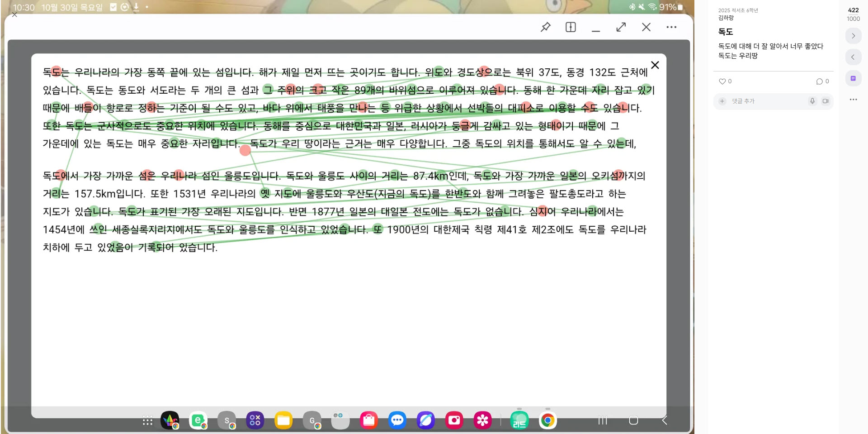Viewport: 868px width, 434px height.
Task: Open more options below the purple note icon
Action: [x=853, y=100]
